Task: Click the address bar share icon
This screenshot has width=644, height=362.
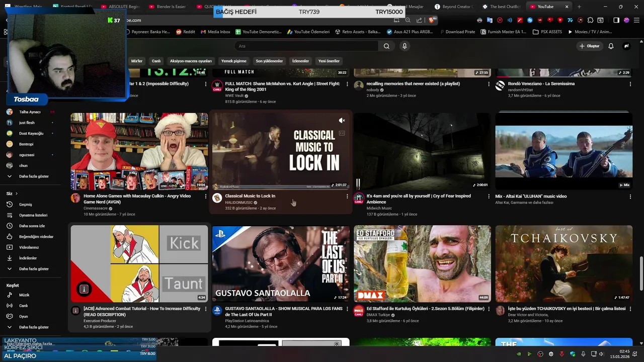Action: (419, 20)
